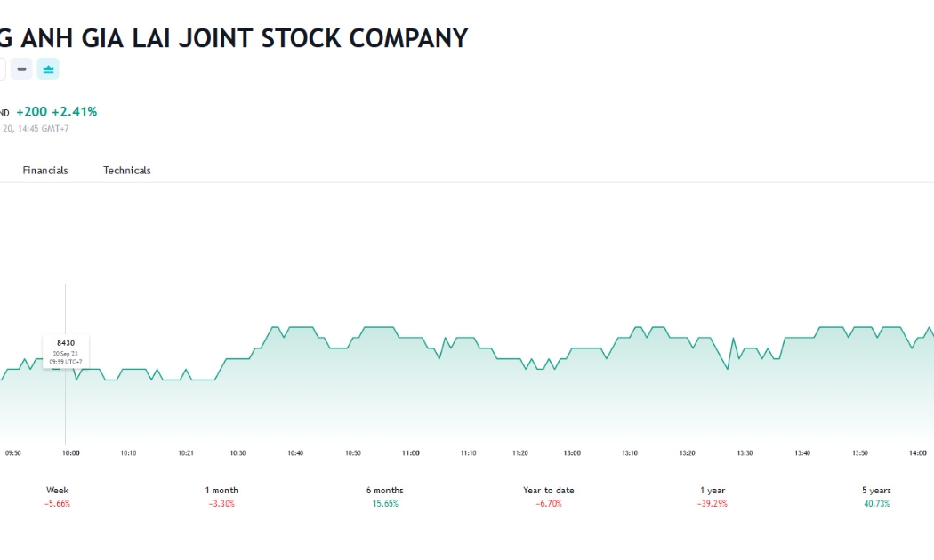Click the company name heading
Image resolution: width=934 pixels, height=560 pixels.
pyautogui.click(x=233, y=38)
